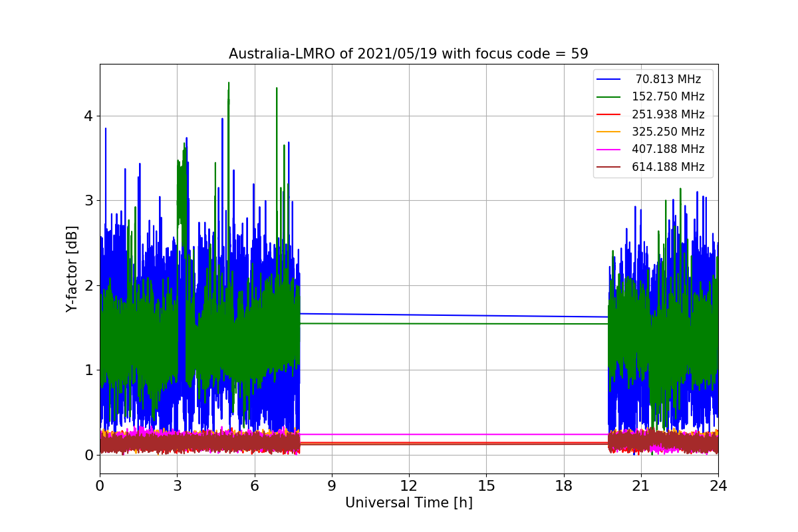Click x-axis tick label 18
798x532 pixels.
(x=563, y=486)
